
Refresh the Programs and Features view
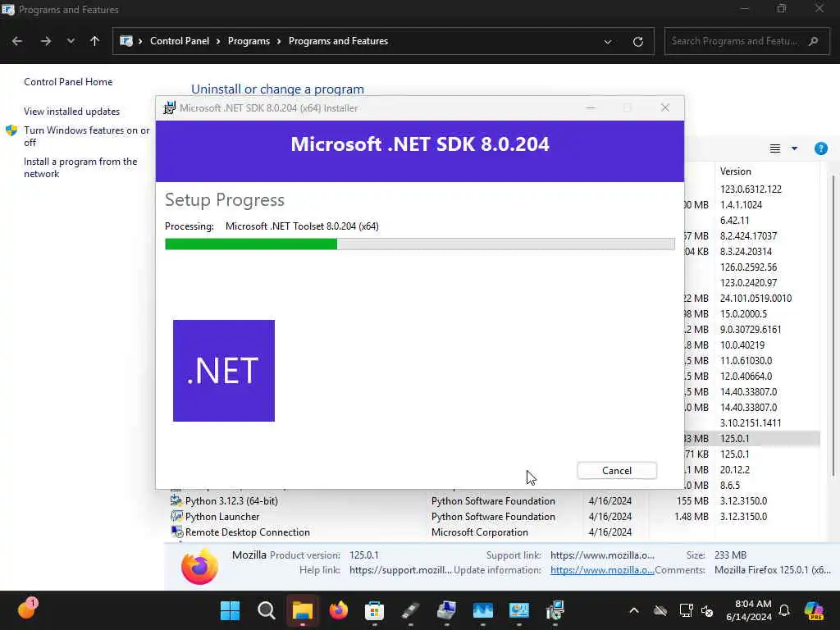point(638,41)
